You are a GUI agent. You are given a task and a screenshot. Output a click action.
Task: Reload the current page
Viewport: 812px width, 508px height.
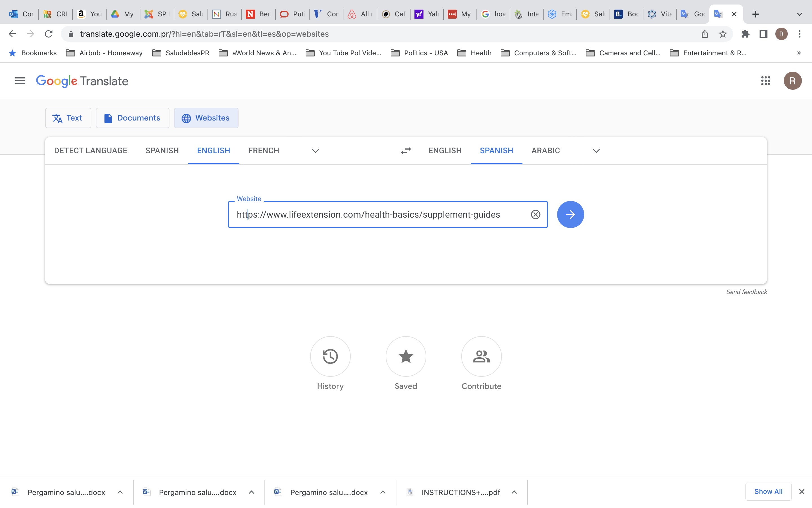(49, 34)
